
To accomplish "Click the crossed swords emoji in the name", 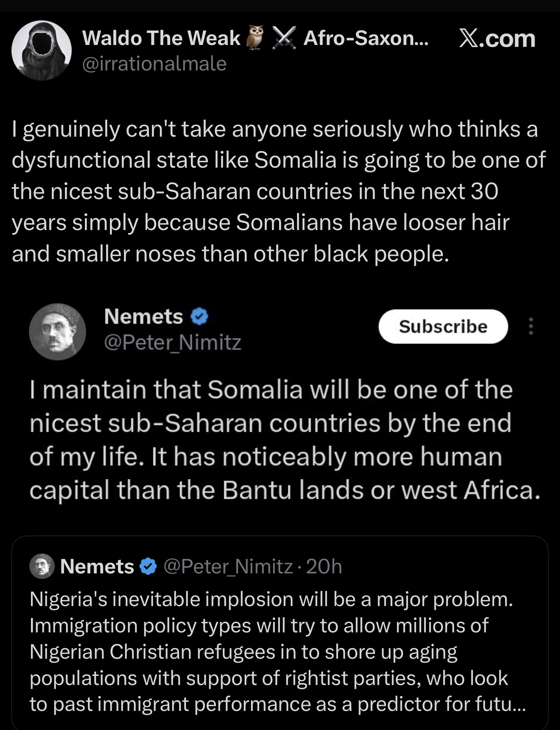I will point(284,38).
